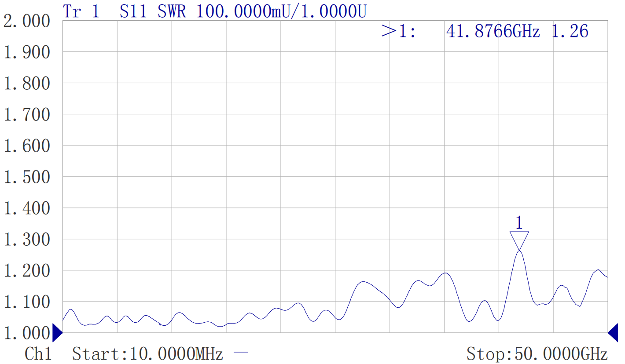This screenshot has height=364, width=625.
Task: Click the 100.0000mU/1.0000U scale setting
Action: [281, 11]
